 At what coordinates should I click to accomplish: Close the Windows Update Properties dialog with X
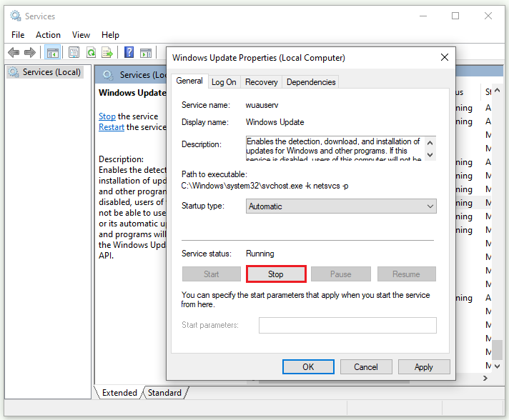(445, 57)
